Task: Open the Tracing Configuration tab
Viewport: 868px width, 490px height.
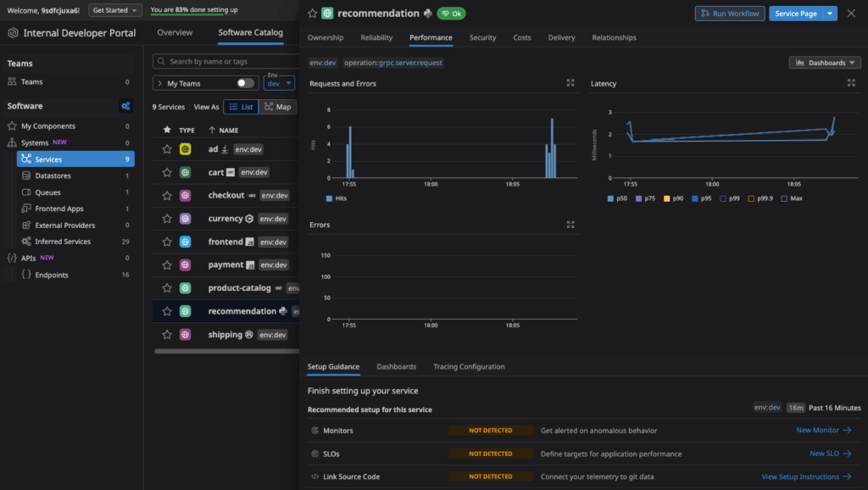Action: click(x=469, y=367)
